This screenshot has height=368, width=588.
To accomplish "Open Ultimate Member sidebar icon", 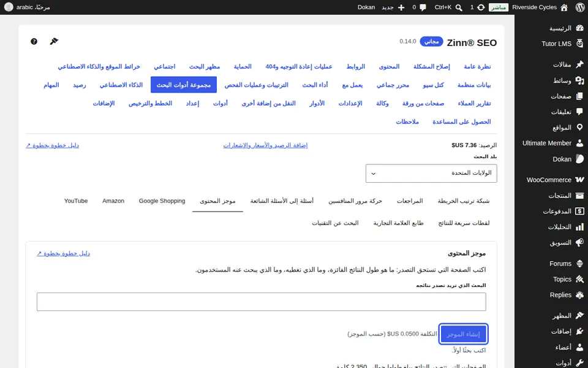I will click(x=579, y=143).
